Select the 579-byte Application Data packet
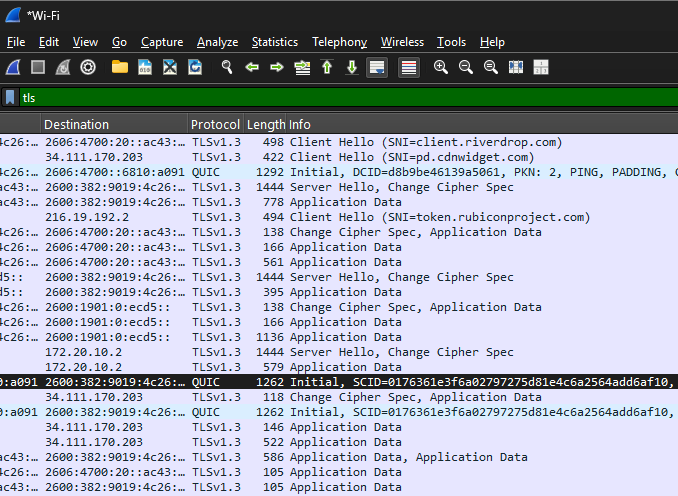 pos(339,367)
